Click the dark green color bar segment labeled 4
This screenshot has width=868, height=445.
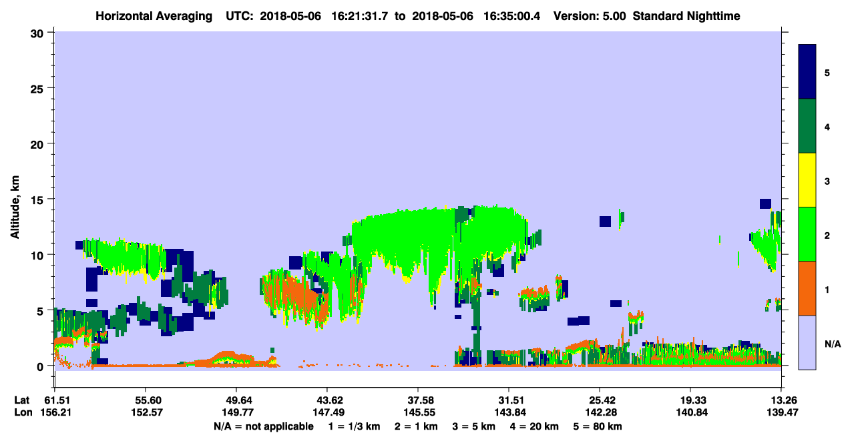[807, 126]
